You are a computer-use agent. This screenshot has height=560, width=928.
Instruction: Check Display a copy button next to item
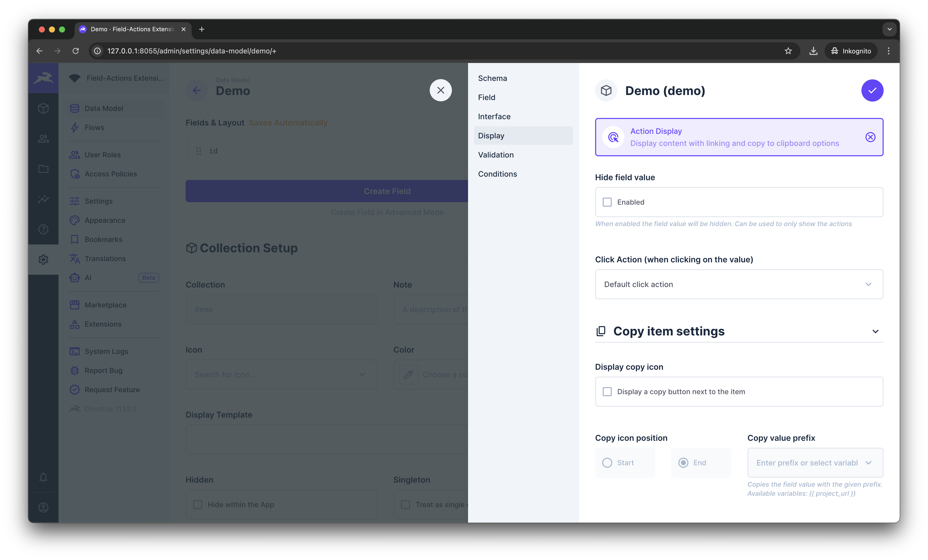point(607,392)
